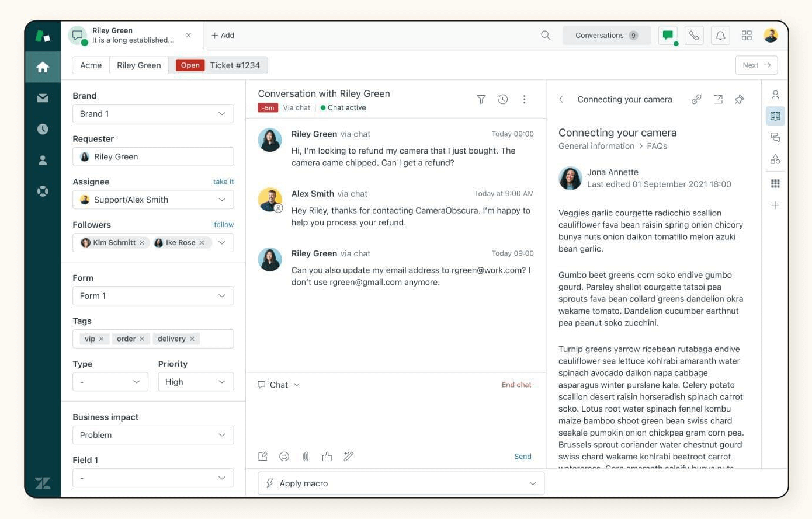Open Business impact Problem dropdown
Image resolution: width=812 pixels, height=519 pixels.
tap(153, 435)
